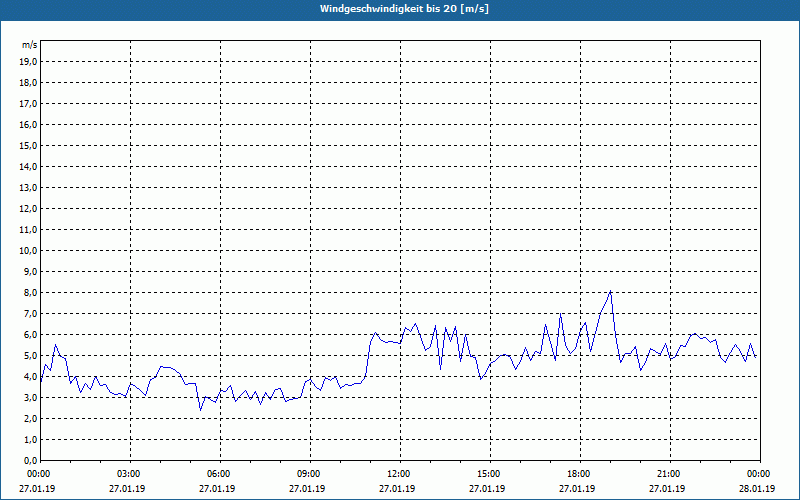Click the '5,0' y-axis value
This screenshot has height=500, width=800.
click(30, 356)
